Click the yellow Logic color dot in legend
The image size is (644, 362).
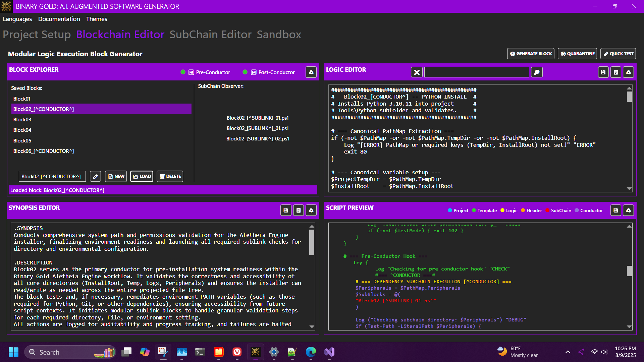pyautogui.click(x=502, y=210)
